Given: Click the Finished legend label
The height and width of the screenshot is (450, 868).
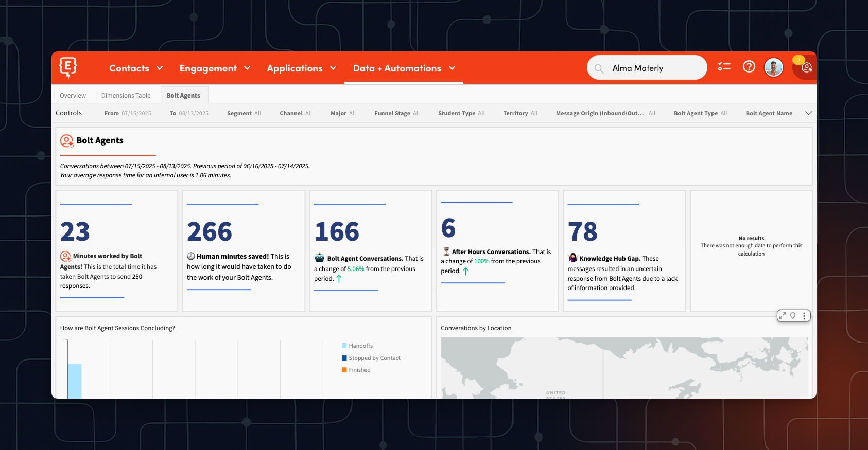Looking at the screenshot, I should pyautogui.click(x=359, y=370).
